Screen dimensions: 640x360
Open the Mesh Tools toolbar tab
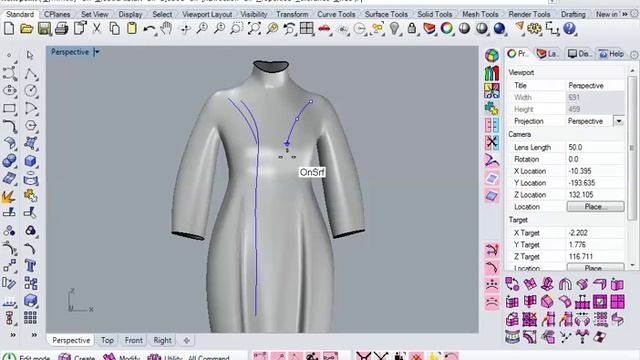tap(480, 14)
